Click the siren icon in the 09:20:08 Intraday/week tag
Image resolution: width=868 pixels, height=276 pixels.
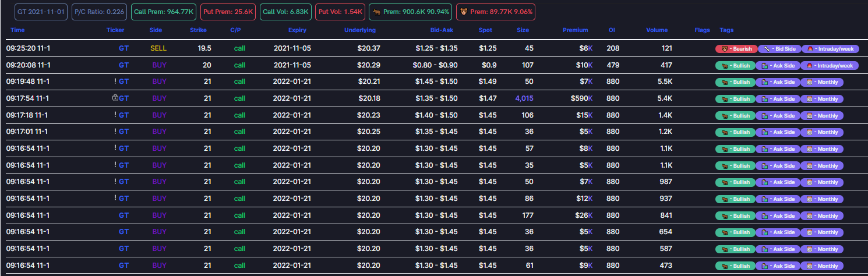pos(808,66)
